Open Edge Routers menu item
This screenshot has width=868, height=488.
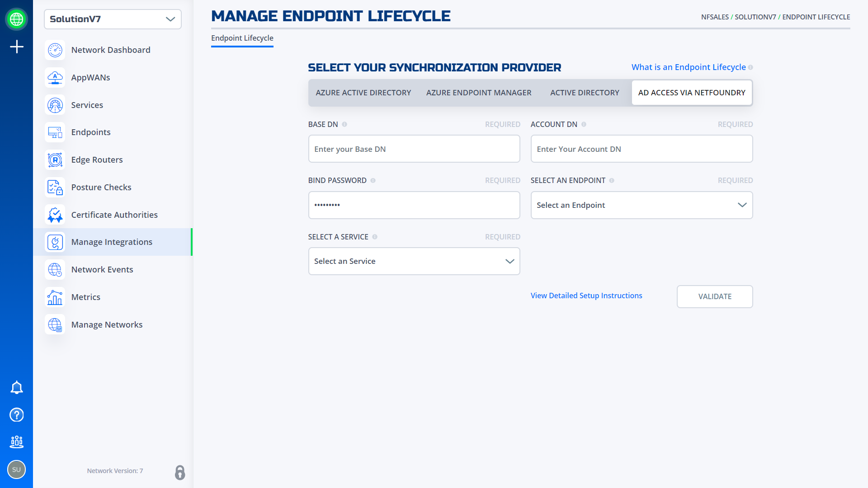(113, 160)
